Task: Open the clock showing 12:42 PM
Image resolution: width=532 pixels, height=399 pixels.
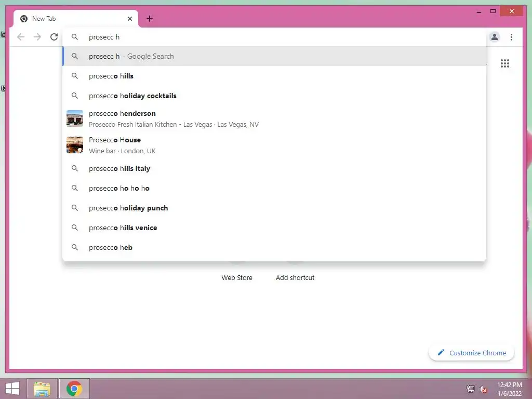Action: [x=510, y=389]
